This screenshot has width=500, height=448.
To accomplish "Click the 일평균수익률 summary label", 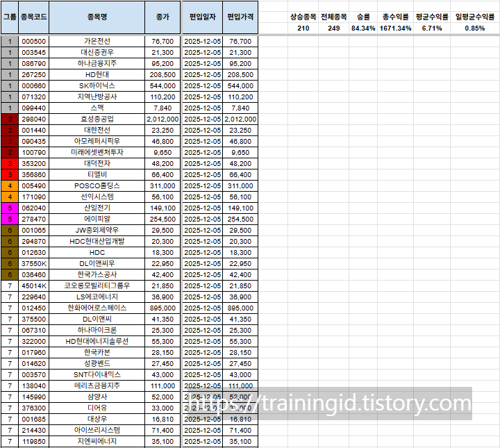I will tap(475, 17).
